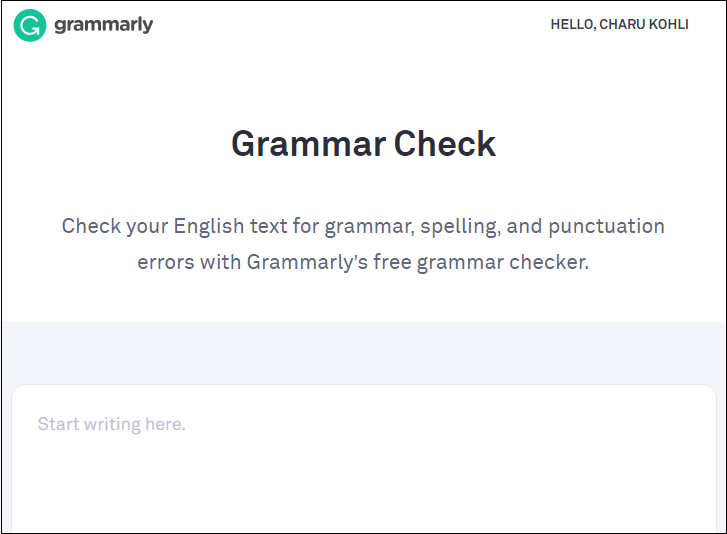Click the Grammar Check page heading
Viewport: 727px width, 534px height.
coord(364,144)
